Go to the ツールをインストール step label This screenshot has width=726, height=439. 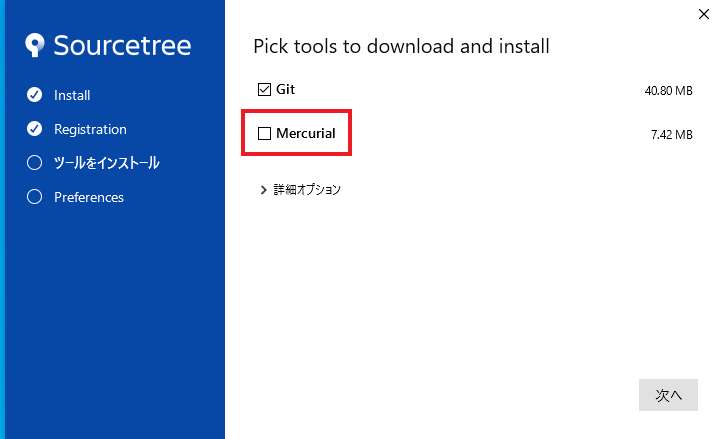pos(106,163)
